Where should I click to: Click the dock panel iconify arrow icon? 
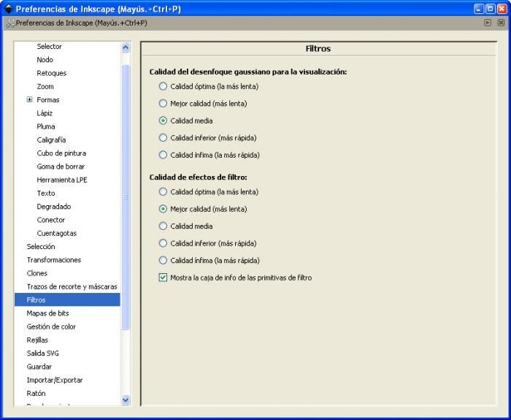pos(488,23)
